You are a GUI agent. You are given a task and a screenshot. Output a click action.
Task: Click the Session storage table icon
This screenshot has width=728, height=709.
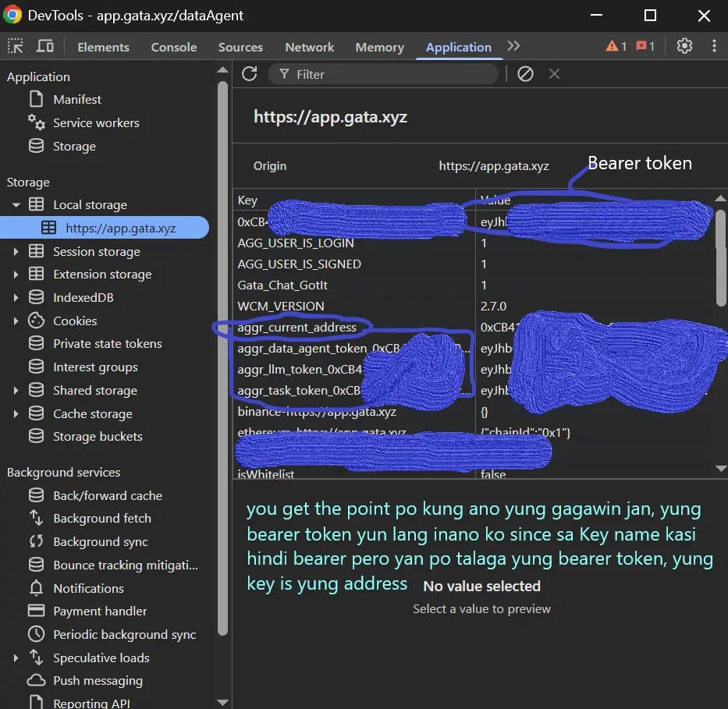(36, 251)
